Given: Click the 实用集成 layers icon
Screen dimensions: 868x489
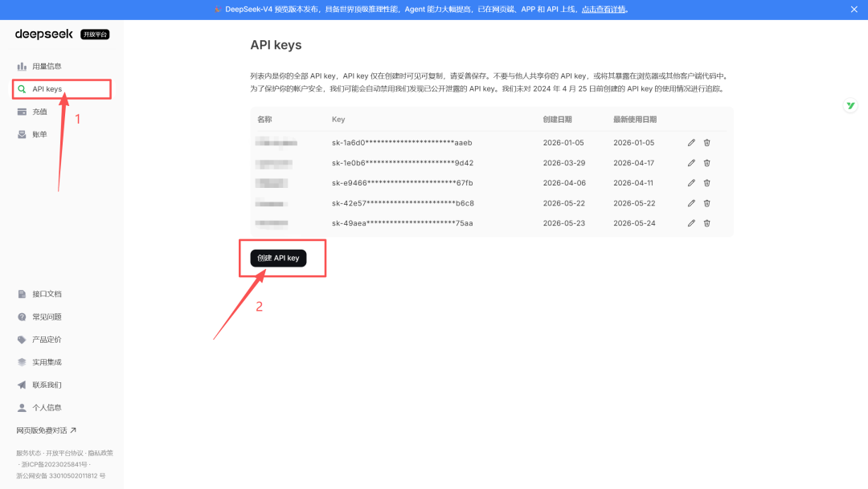Looking at the screenshot, I should (x=22, y=362).
